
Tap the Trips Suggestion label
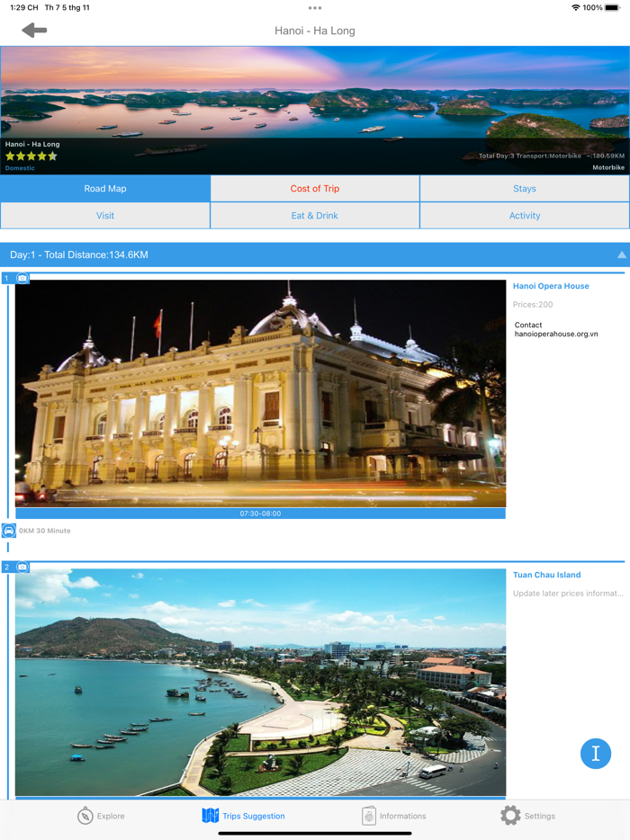(x=254, y=816)
